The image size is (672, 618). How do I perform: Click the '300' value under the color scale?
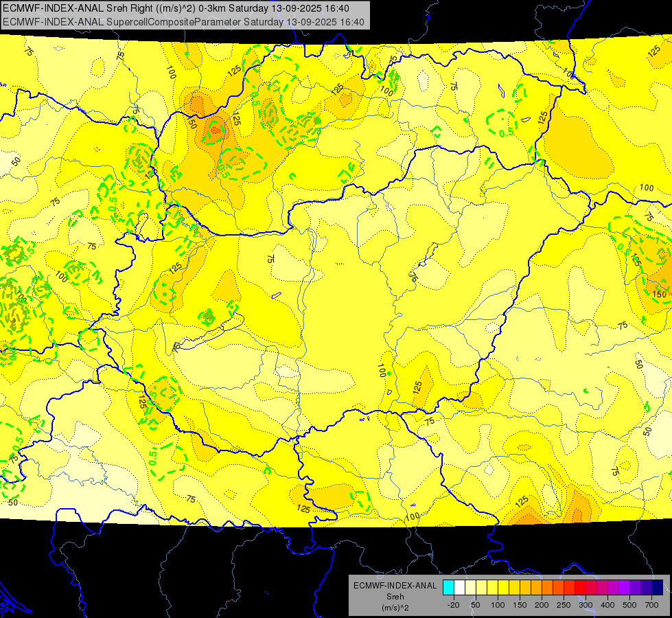coord(586,605)
